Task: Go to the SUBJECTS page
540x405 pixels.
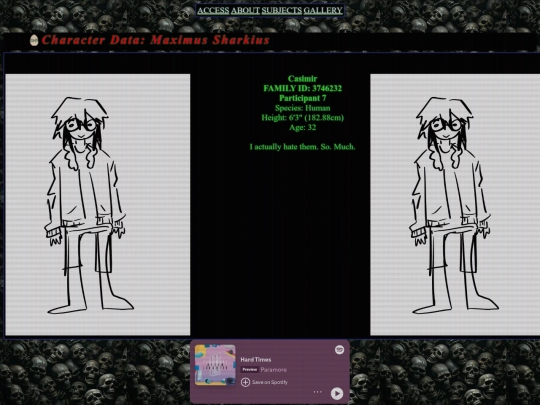Action: (282, 10)
